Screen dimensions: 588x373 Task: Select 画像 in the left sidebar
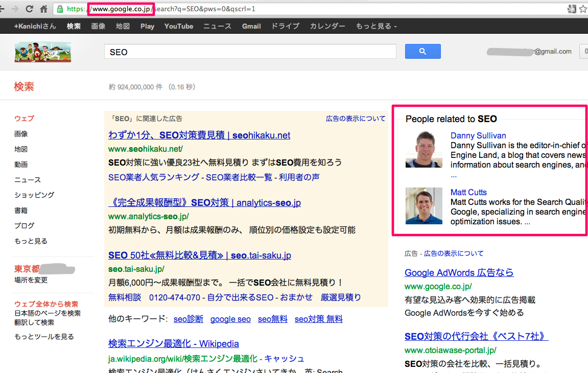pyautogui.click(x=21, y=134)
